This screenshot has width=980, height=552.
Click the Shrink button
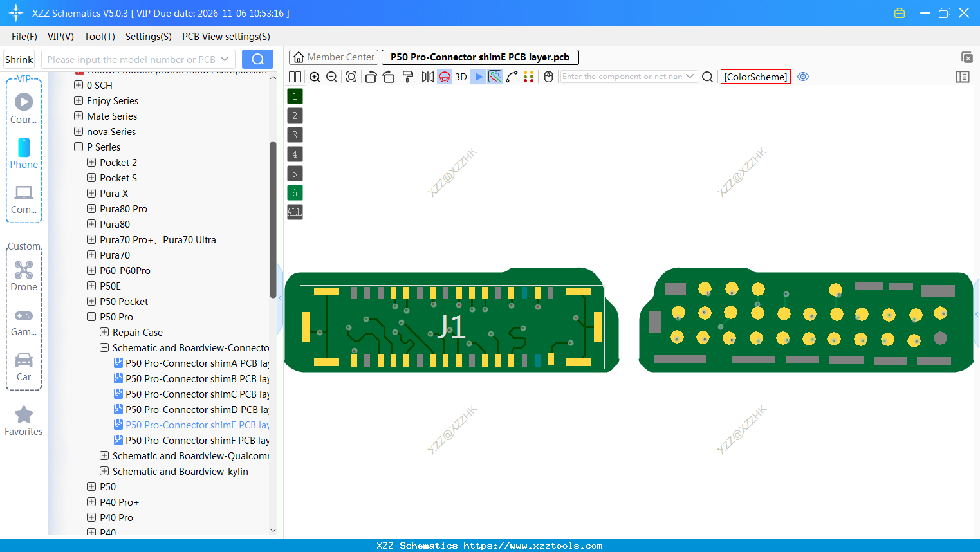19,59
